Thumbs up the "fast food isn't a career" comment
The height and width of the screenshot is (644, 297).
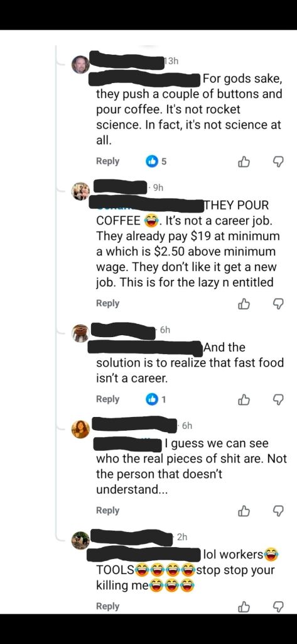point(244,399)
